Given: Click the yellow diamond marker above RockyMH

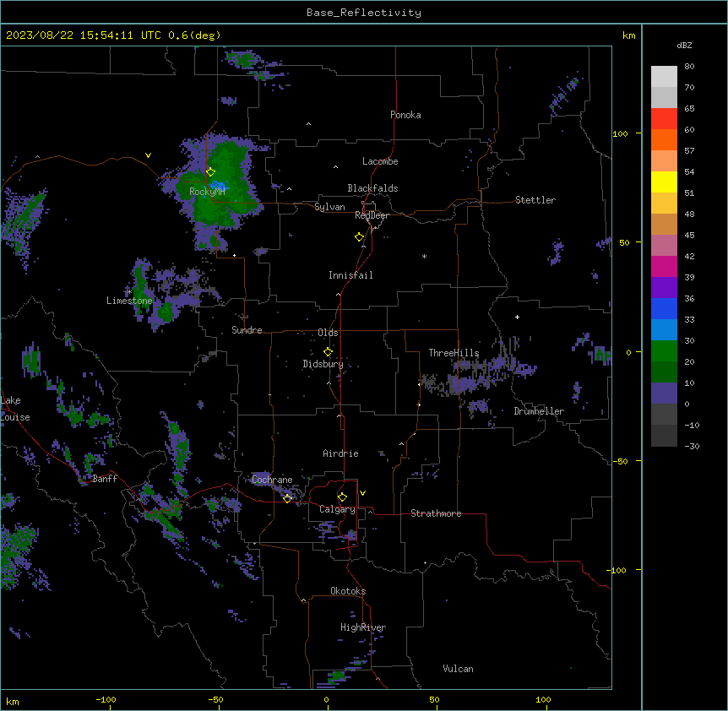Looking at the screenshot, I should [x=210, y=172].
